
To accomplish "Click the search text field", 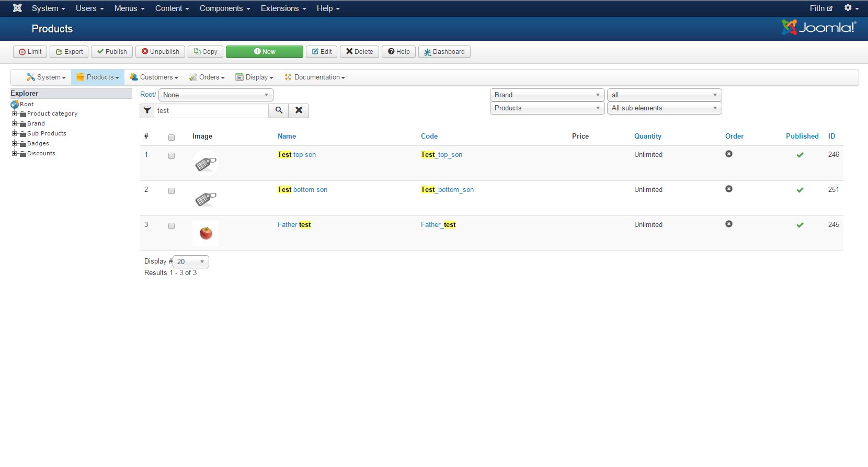I will pyautogui.click(x=211, y=110).
